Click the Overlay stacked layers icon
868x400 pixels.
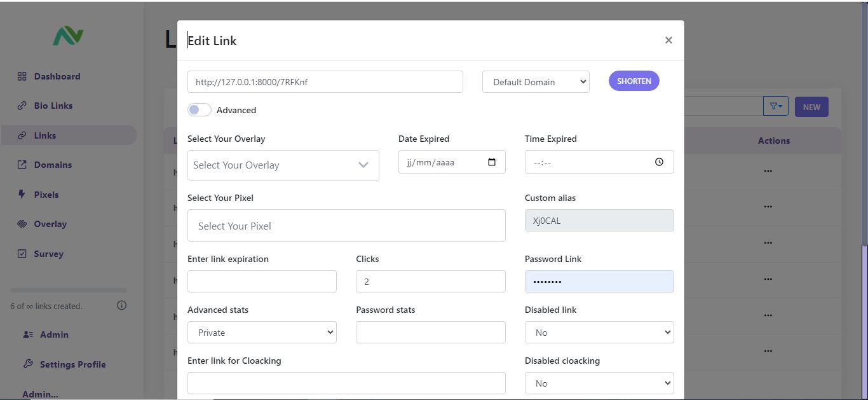pyautogui.click(x=22, y=224)
